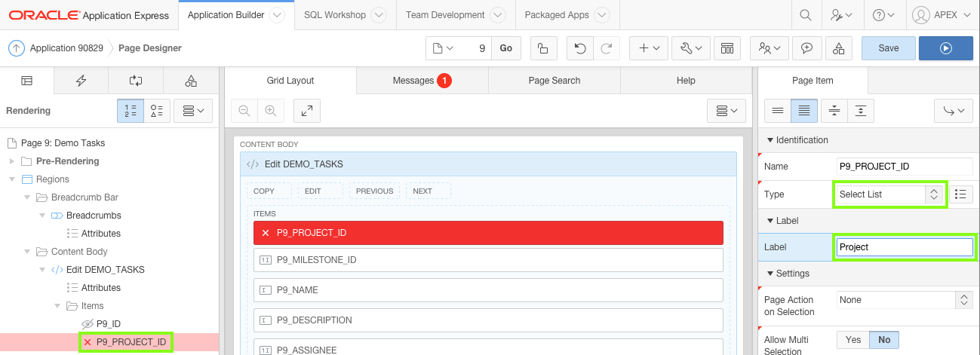This screenshot has height=355, width=980.
Task: Collapse the Regions tree node
Action: click(11, 179)
